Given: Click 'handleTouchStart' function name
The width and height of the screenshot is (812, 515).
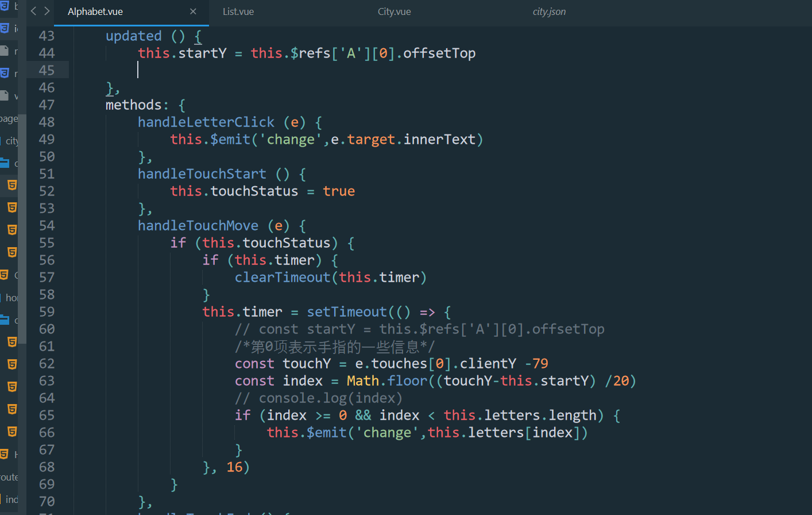Looking at the screenshot, I should 202,174.
